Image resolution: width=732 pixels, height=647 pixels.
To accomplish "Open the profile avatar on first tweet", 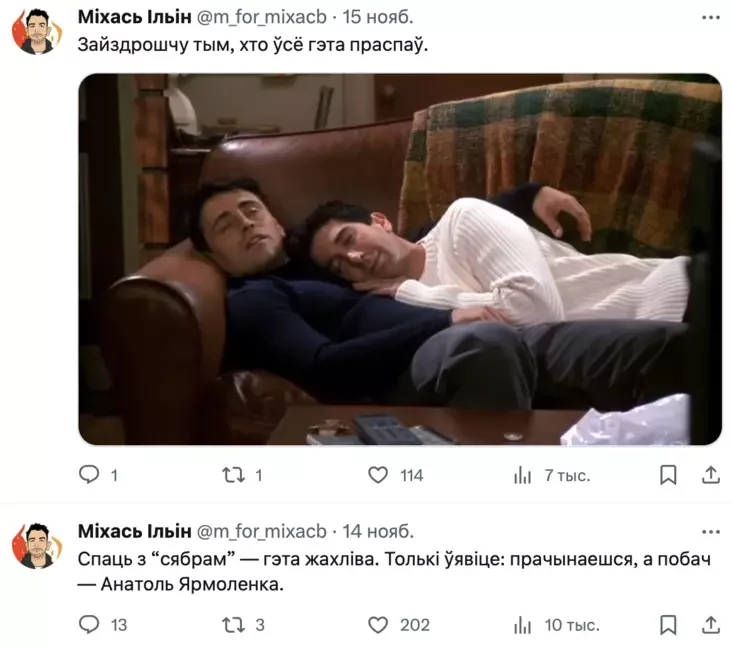I will (x=37, y=31).
